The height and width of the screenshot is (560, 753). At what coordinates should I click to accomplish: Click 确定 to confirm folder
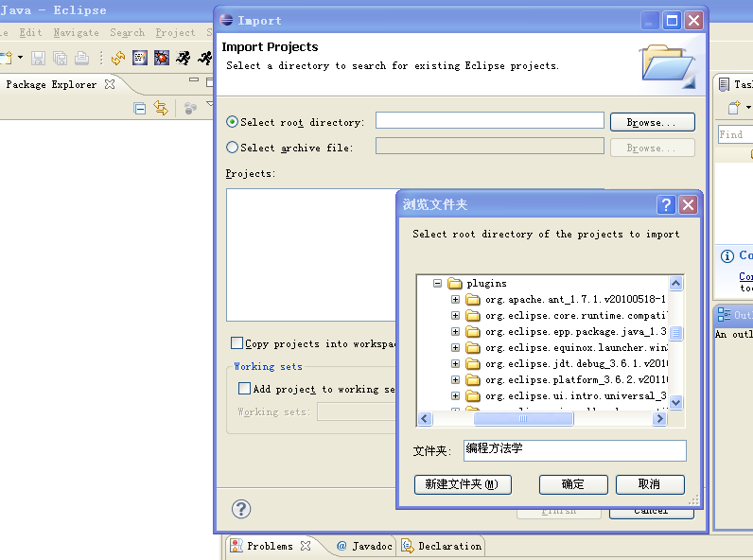point(573,484)
